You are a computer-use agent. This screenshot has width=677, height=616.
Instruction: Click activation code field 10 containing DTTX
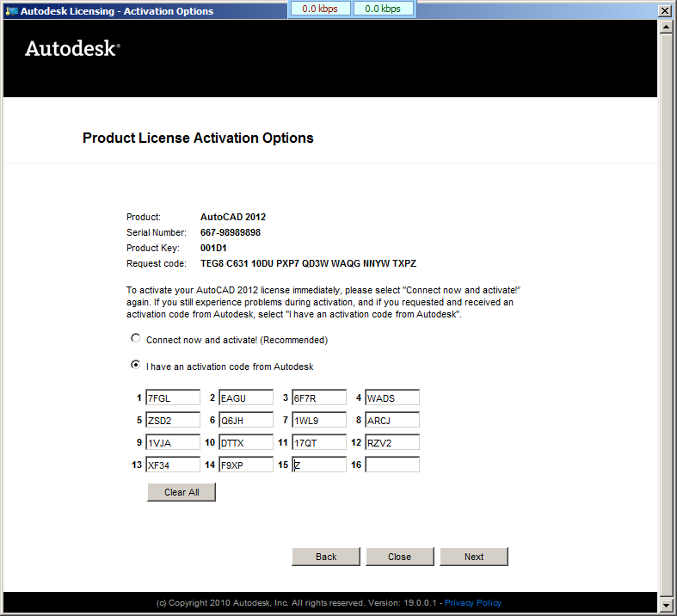pos(246,442)
